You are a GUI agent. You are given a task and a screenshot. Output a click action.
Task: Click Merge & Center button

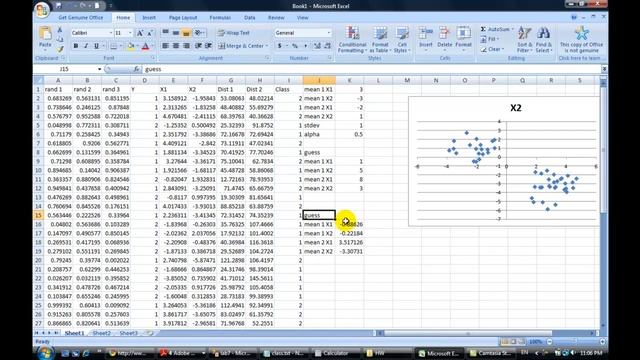(x=243, y=46)
